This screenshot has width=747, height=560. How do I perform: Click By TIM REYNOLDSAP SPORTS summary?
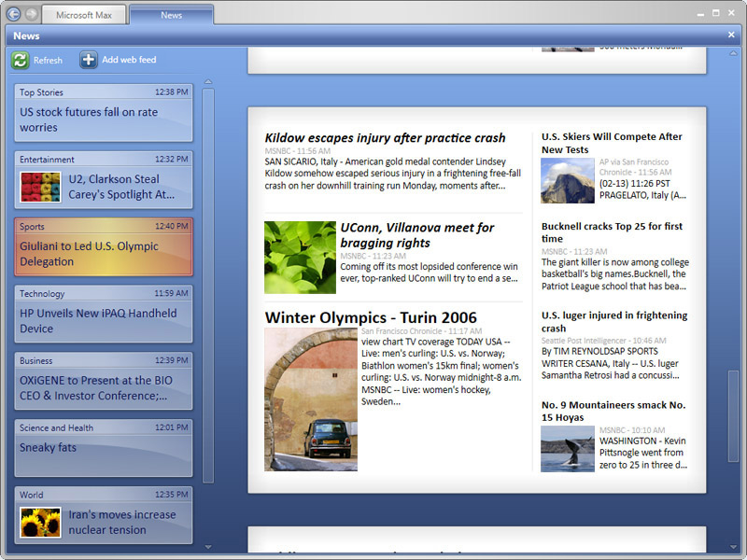610,363
